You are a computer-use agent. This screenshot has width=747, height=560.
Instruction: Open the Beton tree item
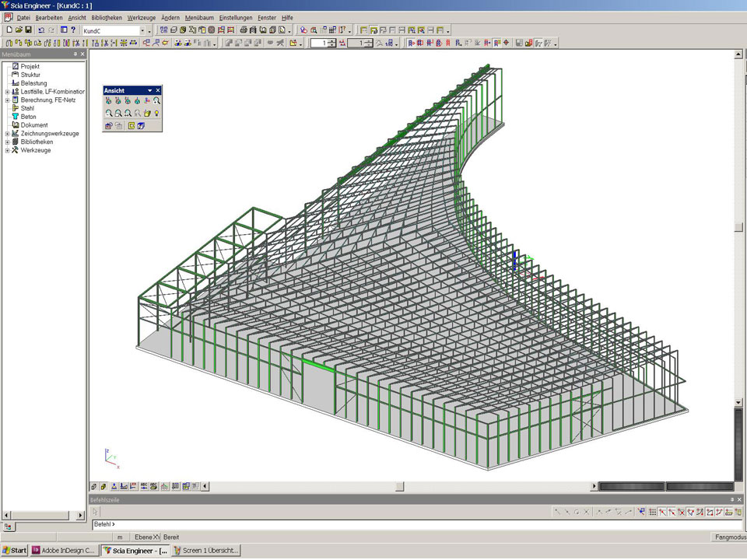coord(28,117)
